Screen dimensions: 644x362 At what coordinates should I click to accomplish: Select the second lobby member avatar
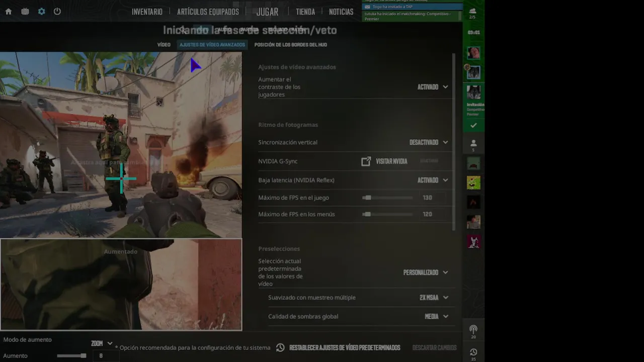pyautogui.click(x=473, y=73)
